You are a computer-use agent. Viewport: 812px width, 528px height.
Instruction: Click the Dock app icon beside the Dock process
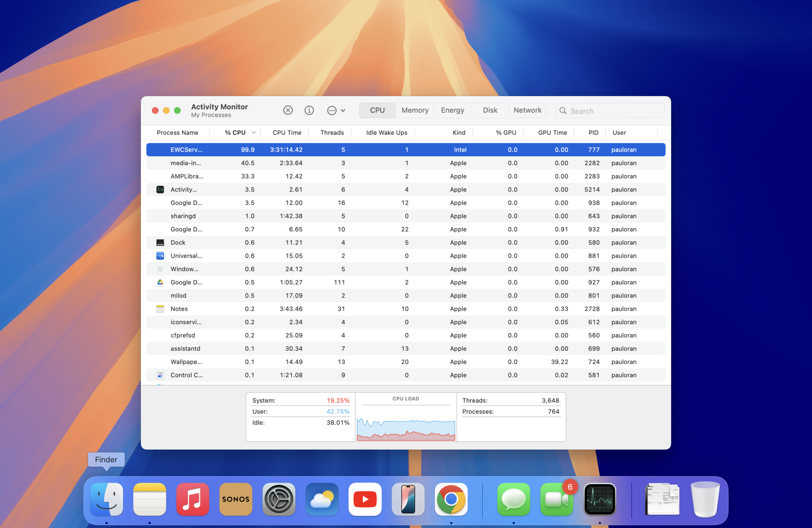pyautogui.click(x=160, y=242)
